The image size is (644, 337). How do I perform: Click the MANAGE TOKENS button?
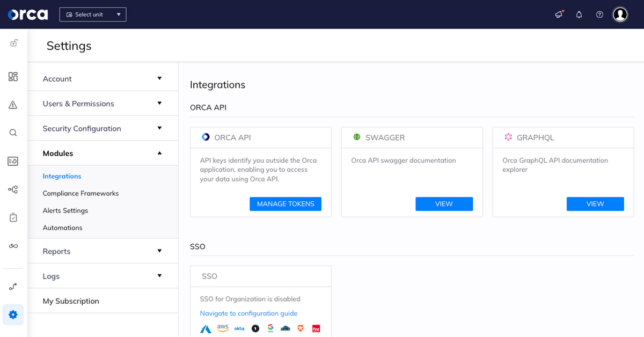[286, 204]
